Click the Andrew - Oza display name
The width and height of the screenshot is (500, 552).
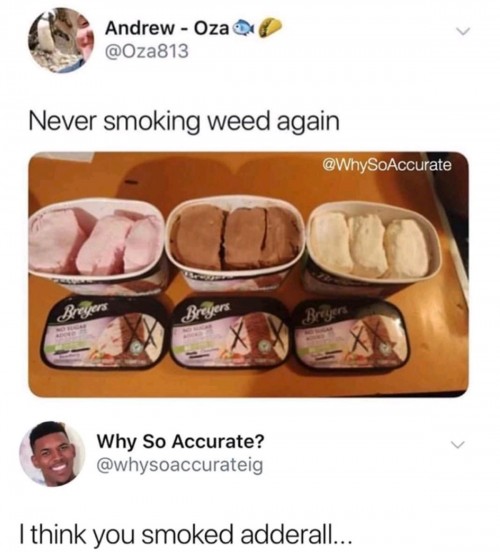[167, 29]
